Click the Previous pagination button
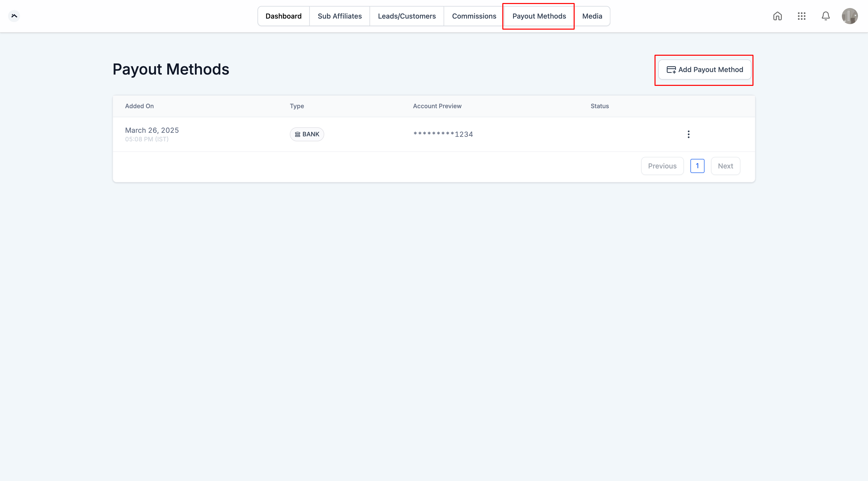The width and height of the screenshot is (868, 481). [662, 166]
